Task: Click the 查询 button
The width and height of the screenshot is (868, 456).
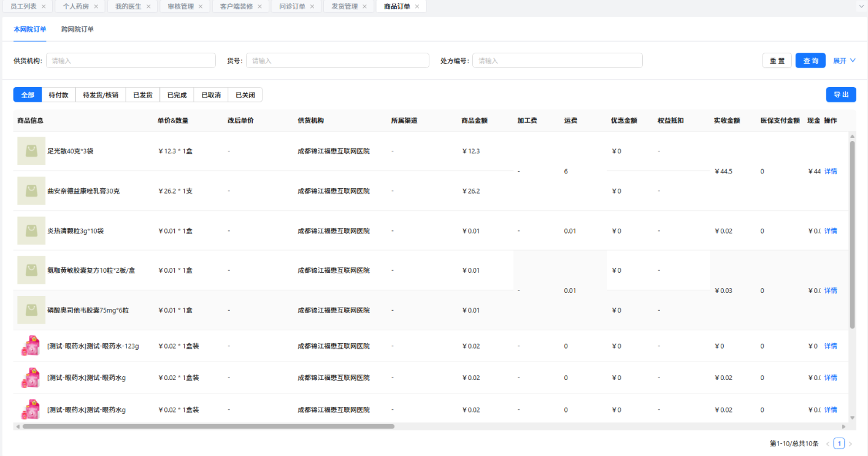Action: coord(810,61)
